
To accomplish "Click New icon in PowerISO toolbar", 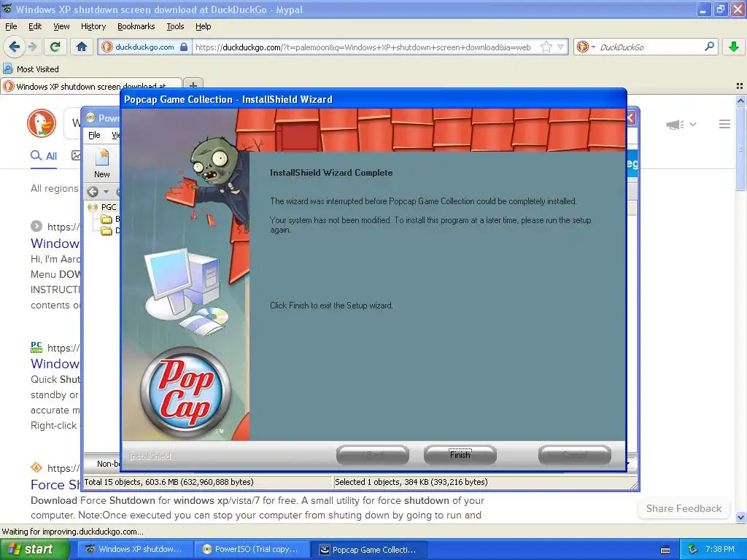I will 101,163.
